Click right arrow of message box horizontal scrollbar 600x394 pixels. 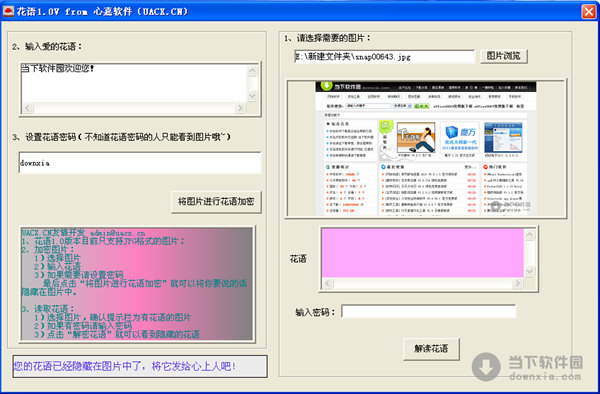(x=240, y=108)
